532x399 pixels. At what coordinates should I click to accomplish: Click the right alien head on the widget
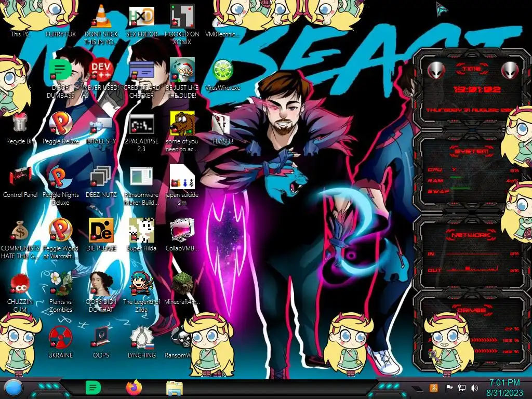coord(510,70)
